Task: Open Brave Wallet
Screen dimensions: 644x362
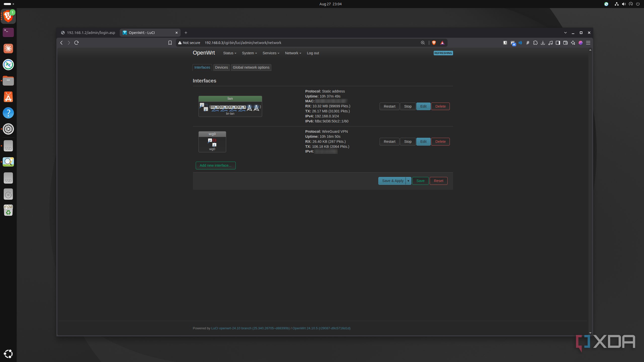Action: [566, 43]
